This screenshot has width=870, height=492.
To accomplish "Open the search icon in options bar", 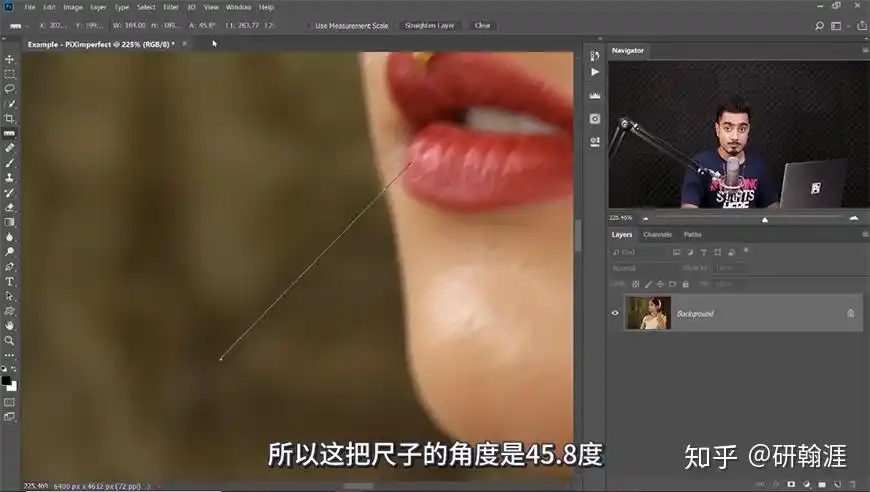I will coord(819,26).
